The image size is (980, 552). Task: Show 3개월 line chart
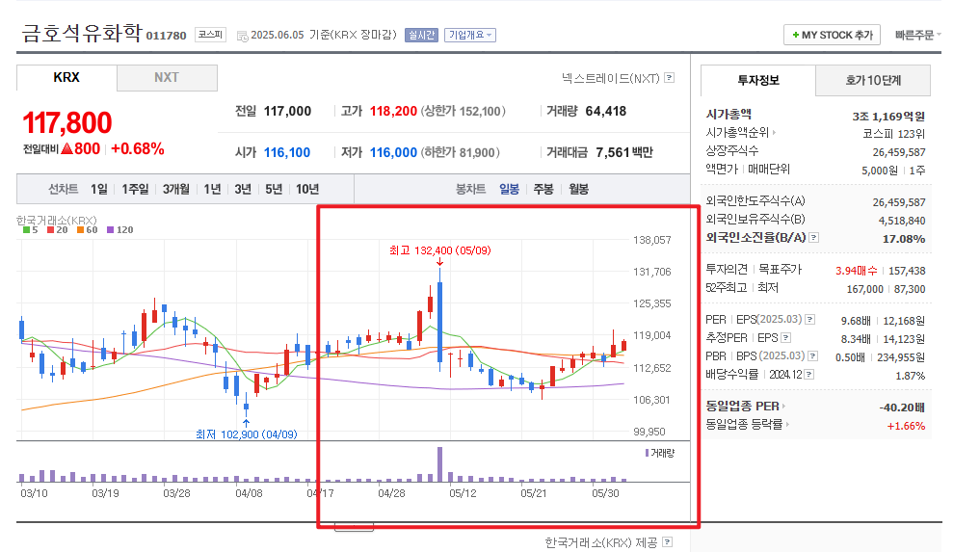click(x=176, y=189)
